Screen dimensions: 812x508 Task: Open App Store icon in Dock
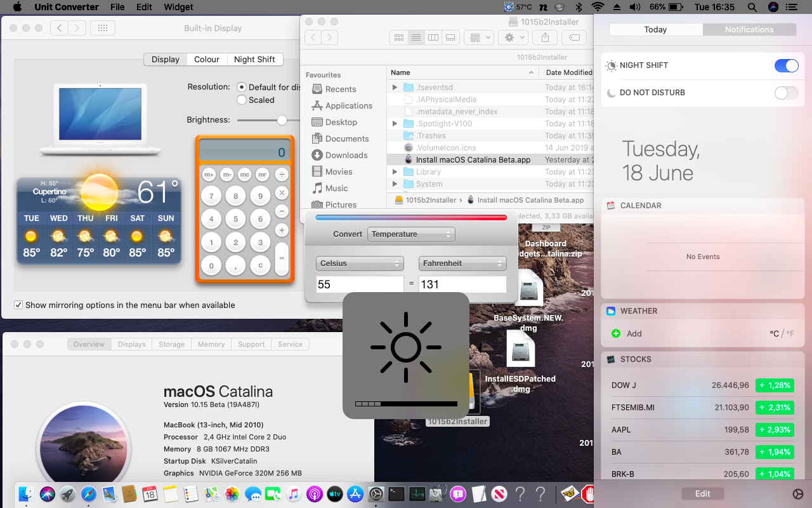point(355,493)
